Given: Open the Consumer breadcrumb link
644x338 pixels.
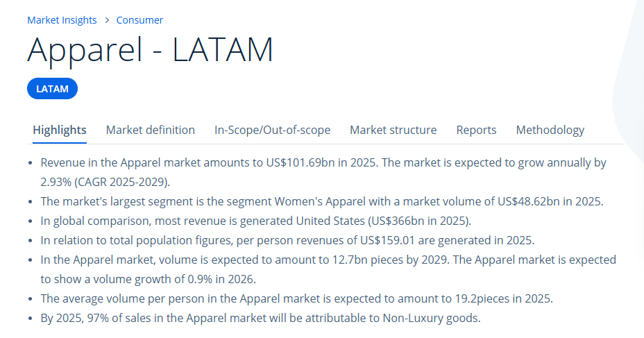Looking at the screenshot, I should pyautogui.click(x=139, y=20).
